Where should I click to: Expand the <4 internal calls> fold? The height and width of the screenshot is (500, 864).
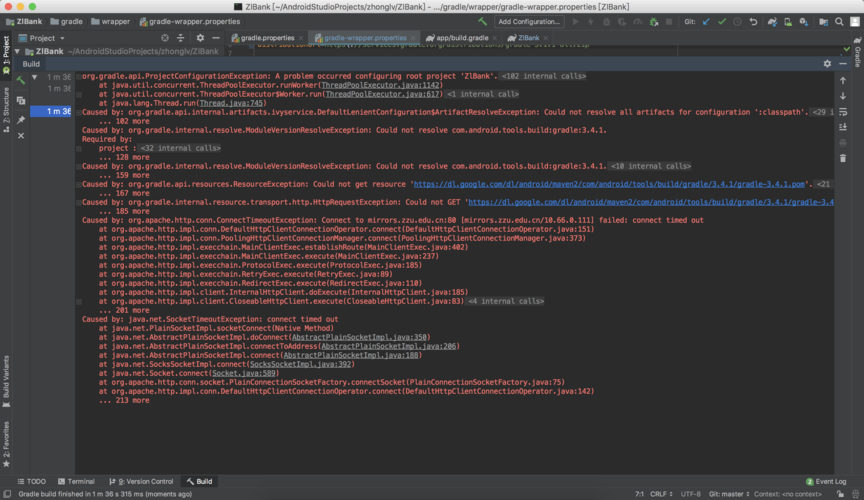(x=505, y=301)
